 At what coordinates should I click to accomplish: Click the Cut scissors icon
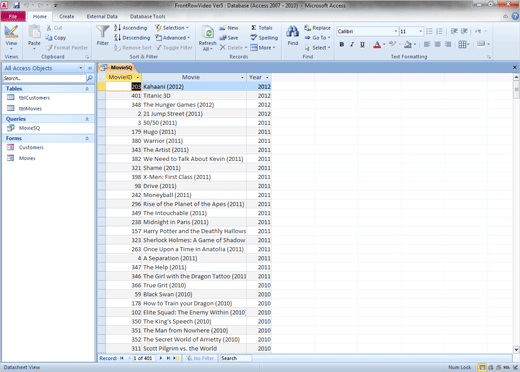coord(49,28)
